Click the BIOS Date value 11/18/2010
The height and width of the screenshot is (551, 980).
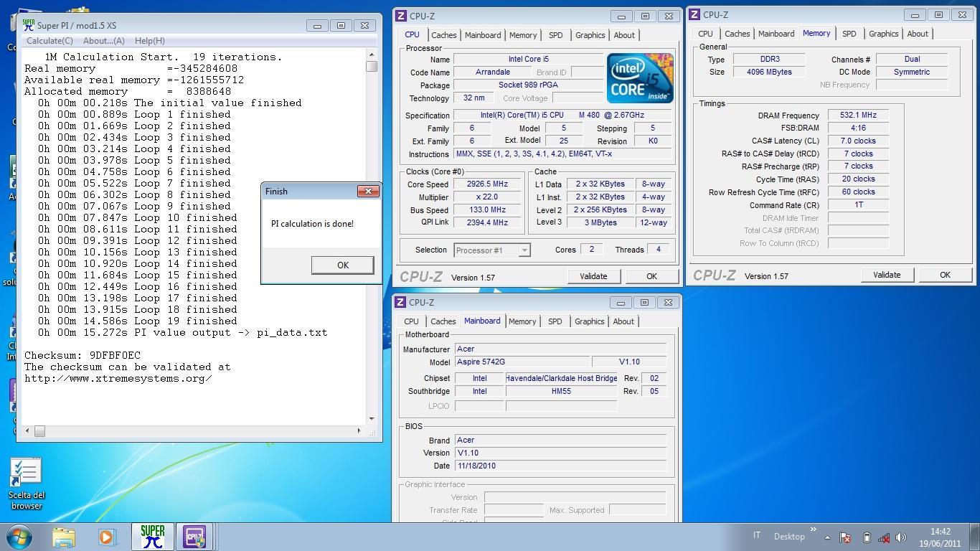pyautogui.click(x=560, y=466)
